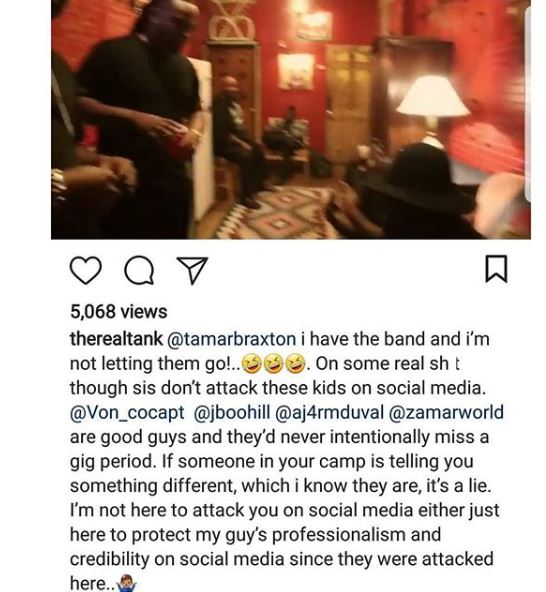Click the lit lamp in the video
Image resolution: width=546 pixels, height=592 pixels.
433,96
